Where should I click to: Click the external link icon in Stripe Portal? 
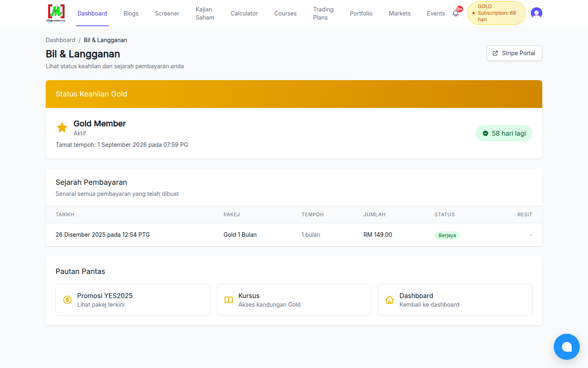(495, 53)
